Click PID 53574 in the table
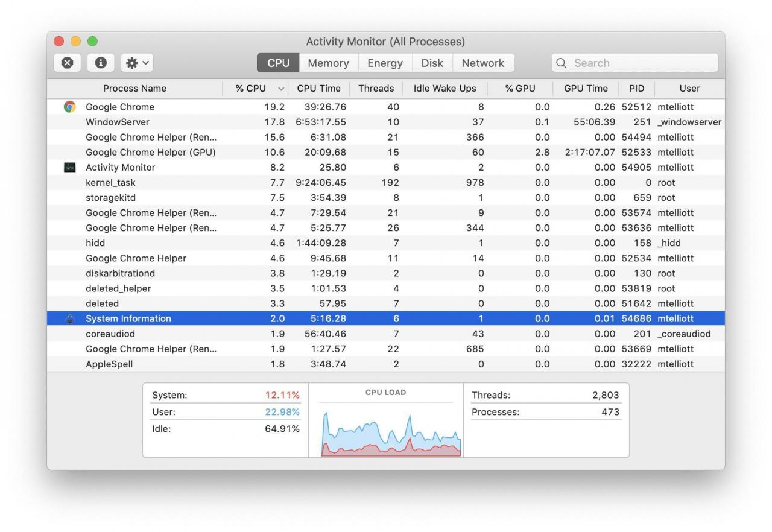Screen dimensions: 772x532 (x=636, y=212)
